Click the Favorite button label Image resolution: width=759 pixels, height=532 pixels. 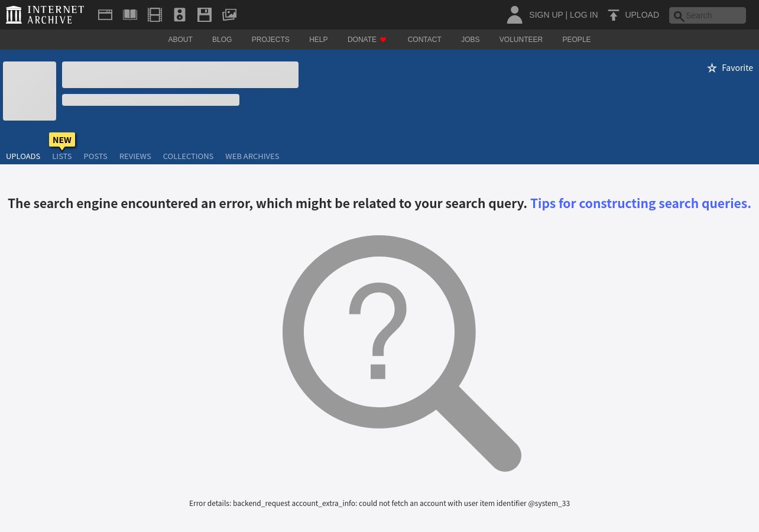[737, 68]
